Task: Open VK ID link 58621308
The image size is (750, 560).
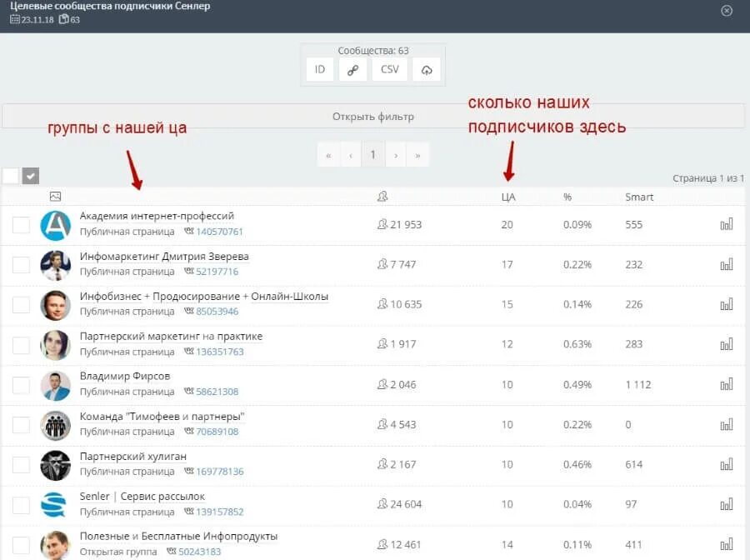Action: 217,392
